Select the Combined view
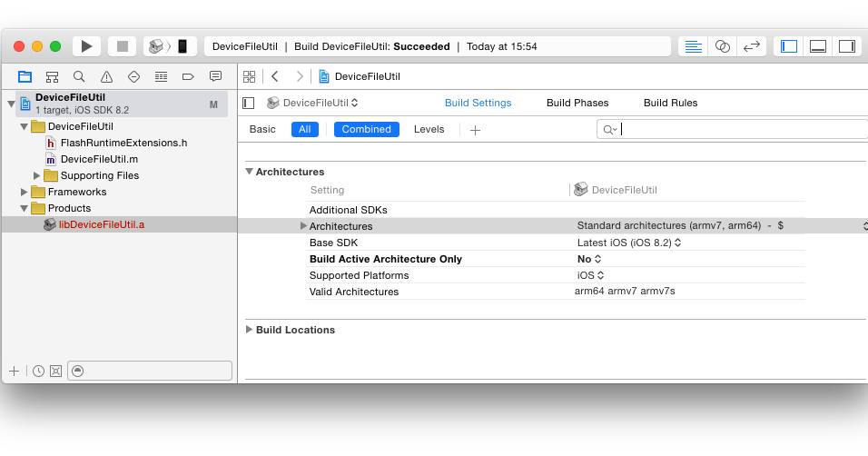The image size is (868, 456). click(x=367, y=129)
